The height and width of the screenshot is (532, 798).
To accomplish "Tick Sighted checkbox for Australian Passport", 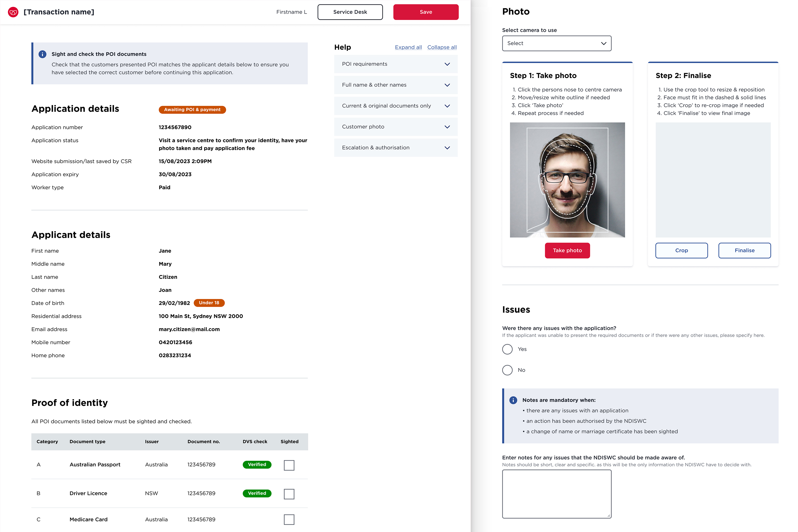I will (289, 465).
